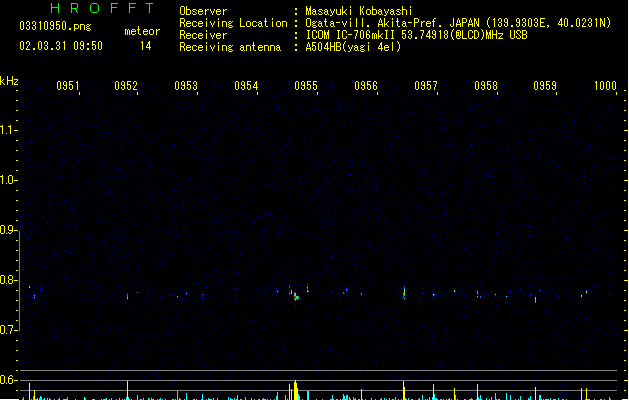Click the bright meteor echo just before 0955
The height and width of the screenshot is (400, 629).
pyautogui.click(x=296, y=296)
